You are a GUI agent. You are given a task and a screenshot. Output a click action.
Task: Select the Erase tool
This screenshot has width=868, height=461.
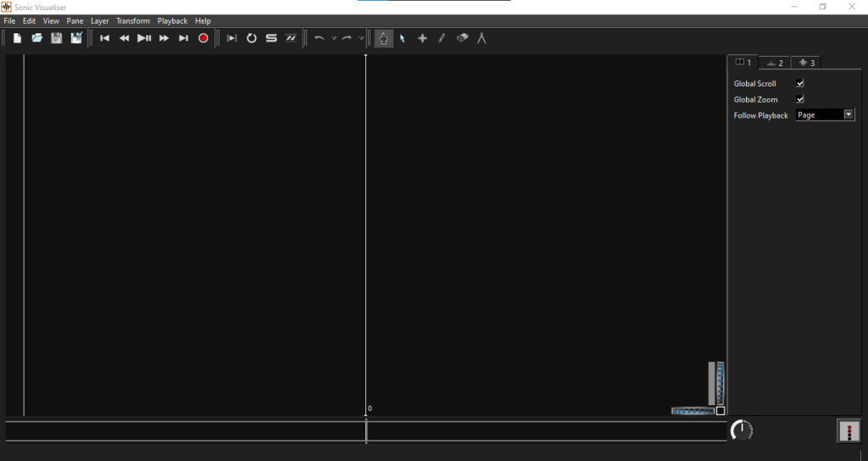pos(462,38)
